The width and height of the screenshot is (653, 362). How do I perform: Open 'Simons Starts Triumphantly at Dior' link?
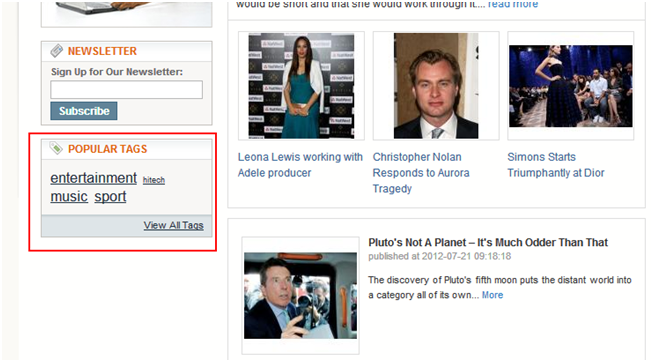tap(556, 165)
